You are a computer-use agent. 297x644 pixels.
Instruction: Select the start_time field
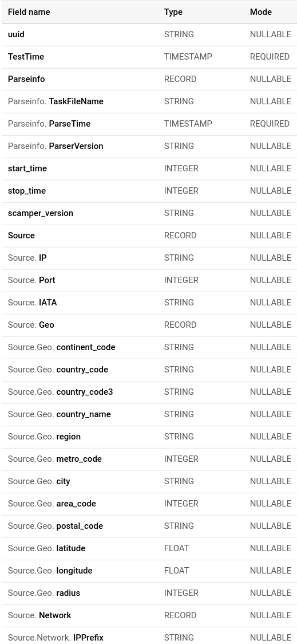click(x=27, y=168)
